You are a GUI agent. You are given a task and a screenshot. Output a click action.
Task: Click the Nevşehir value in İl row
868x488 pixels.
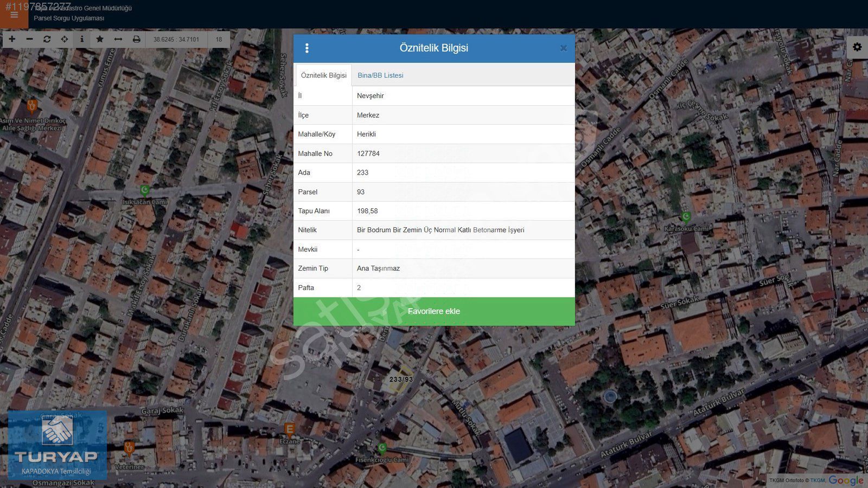tap(370, 96)
